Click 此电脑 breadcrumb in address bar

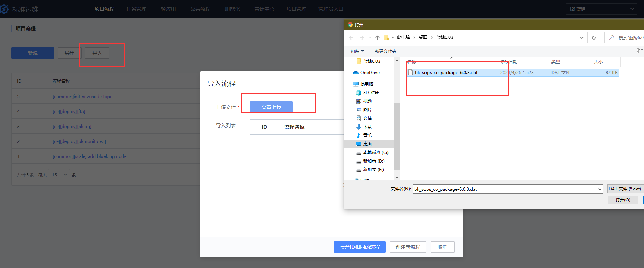(403, 37)
